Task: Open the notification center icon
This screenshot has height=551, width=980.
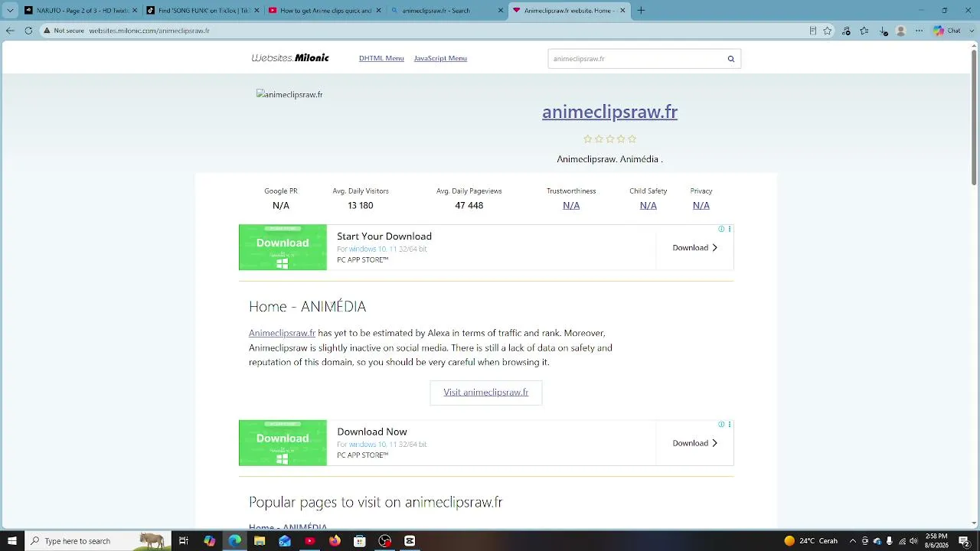Action: click(x=965, y=541)
